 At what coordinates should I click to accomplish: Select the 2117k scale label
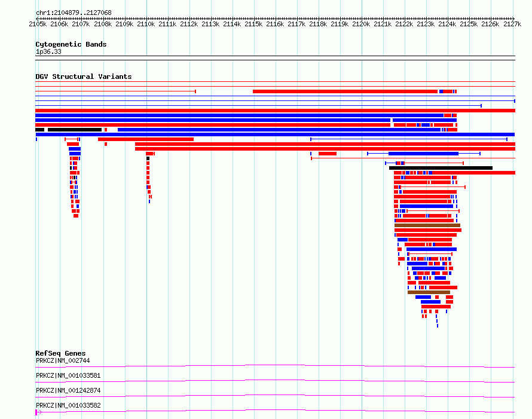[296, 24]
